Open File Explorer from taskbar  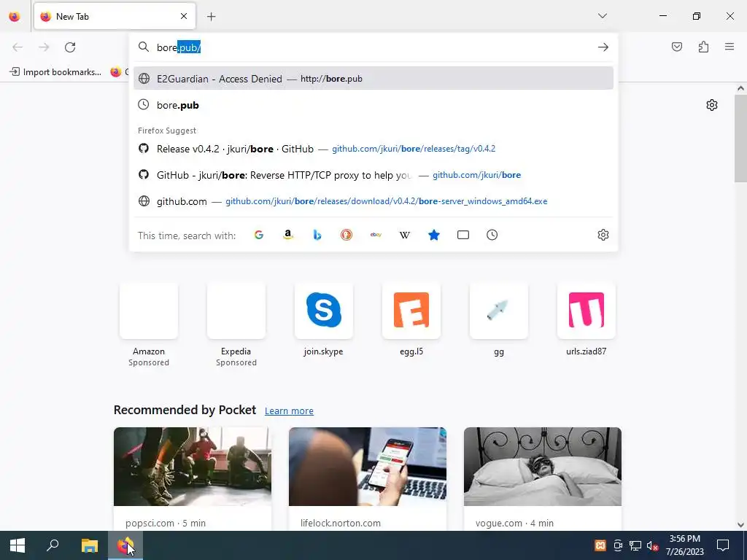coord(89,545)
